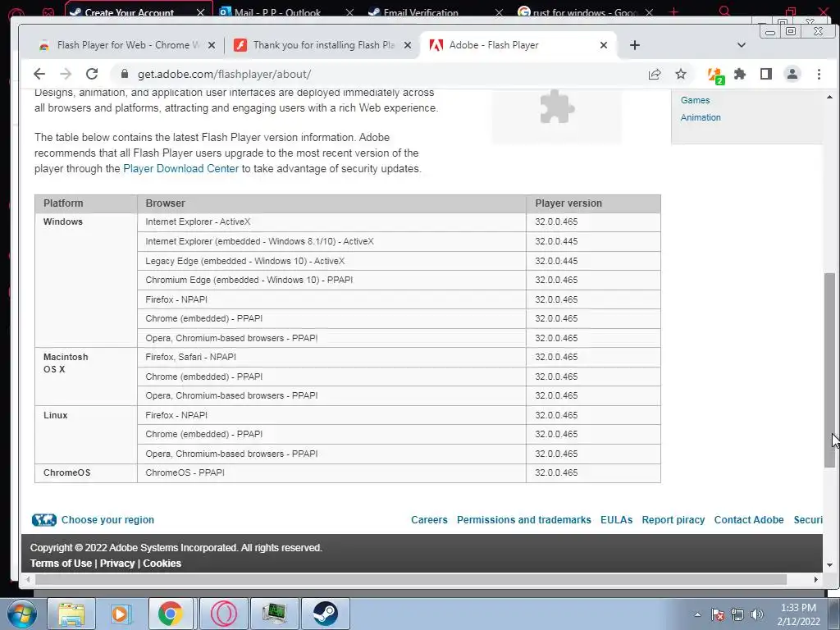The height and width of the screenshot is (630, 840).
Task: Click the volume speaker tray icon
Action: click(756, 614)
